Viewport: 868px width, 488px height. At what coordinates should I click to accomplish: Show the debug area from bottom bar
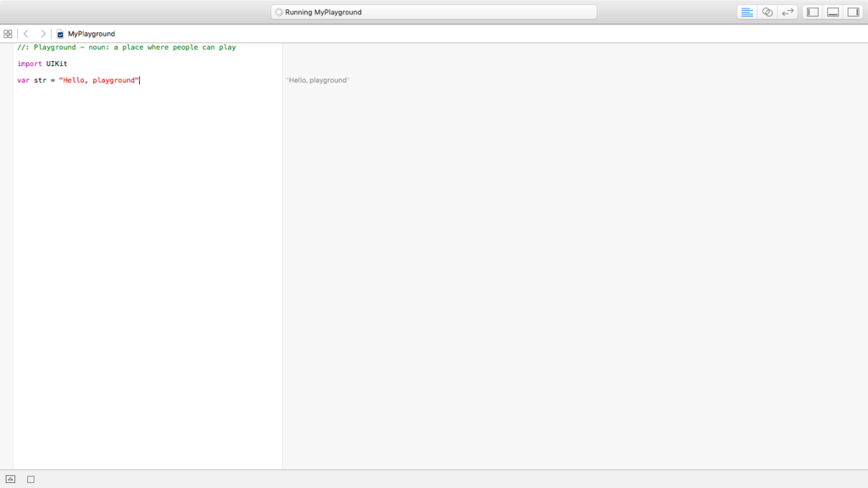click(10, 480)
